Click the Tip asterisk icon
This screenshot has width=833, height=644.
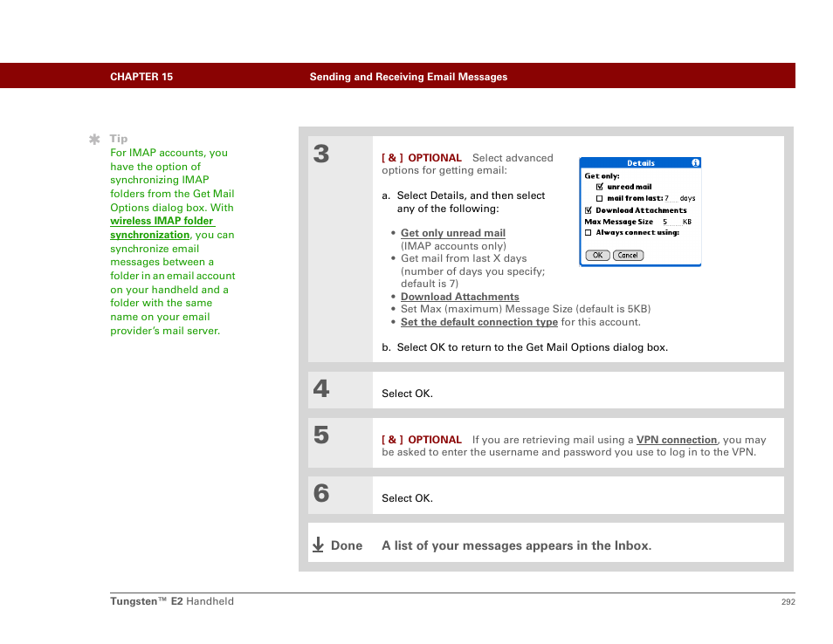(94, 139)
